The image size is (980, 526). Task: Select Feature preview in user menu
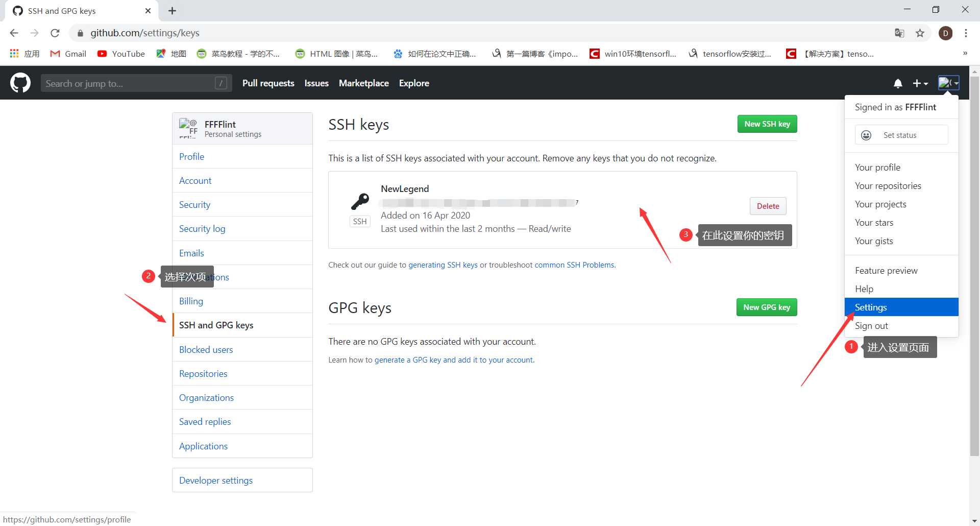click(x=901, y=271)
